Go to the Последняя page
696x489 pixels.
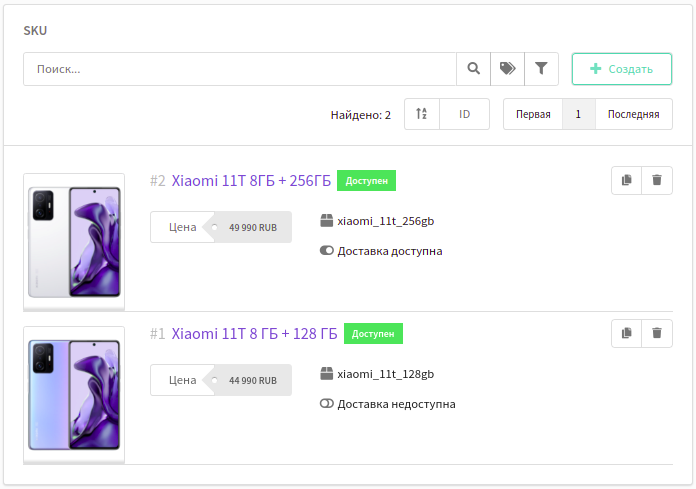(x=633, y=114)
